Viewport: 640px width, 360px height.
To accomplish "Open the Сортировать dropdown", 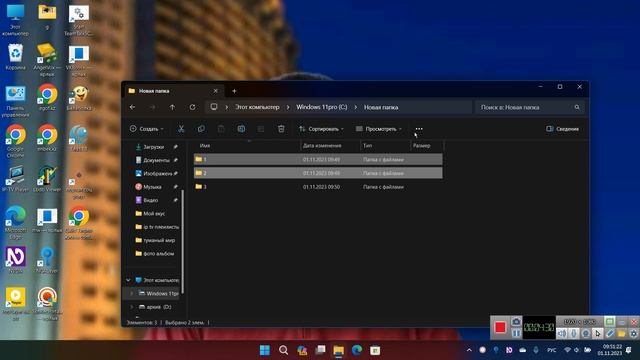I will (321, 129).
